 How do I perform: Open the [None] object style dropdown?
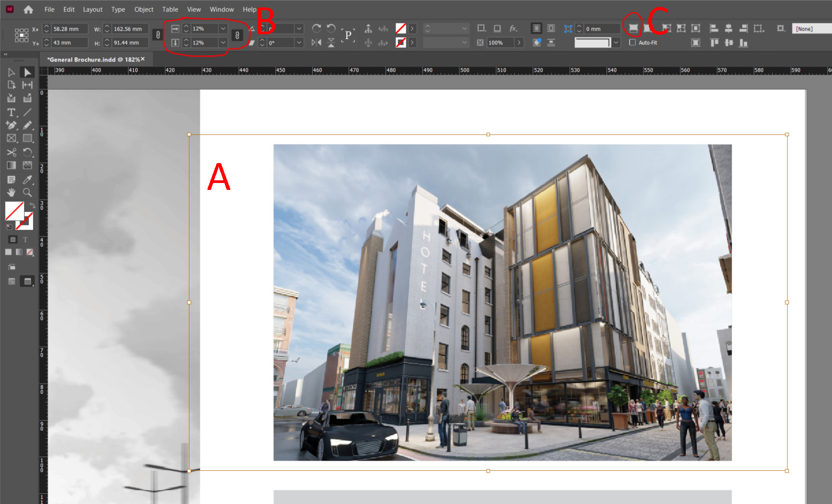tap(812, 28)
